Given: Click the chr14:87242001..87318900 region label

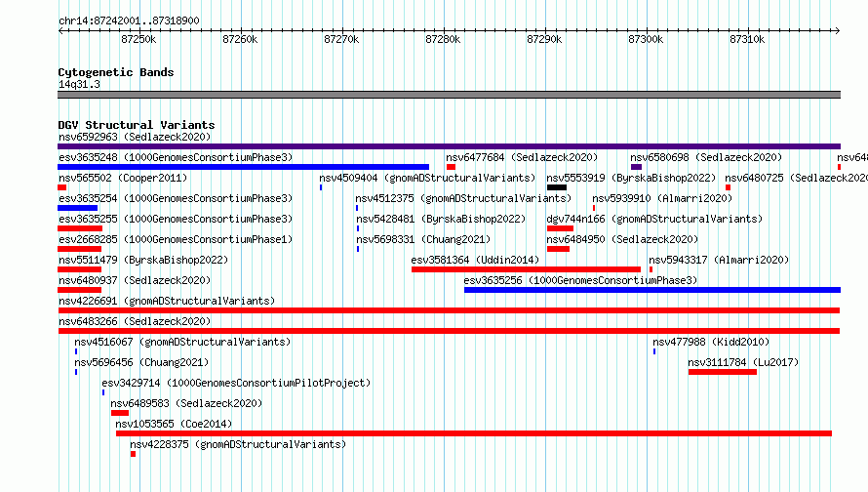Looking at the screenshot, I should (x=129, y=20).
